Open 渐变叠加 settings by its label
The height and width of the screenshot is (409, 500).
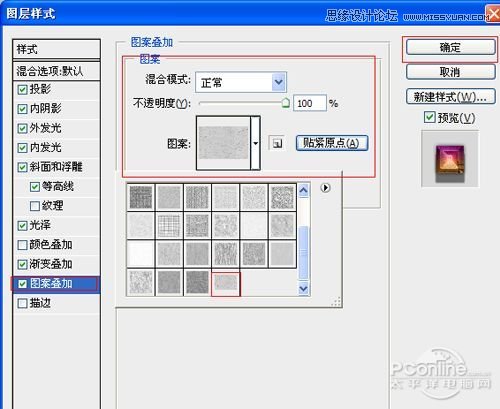click(51, 264)
